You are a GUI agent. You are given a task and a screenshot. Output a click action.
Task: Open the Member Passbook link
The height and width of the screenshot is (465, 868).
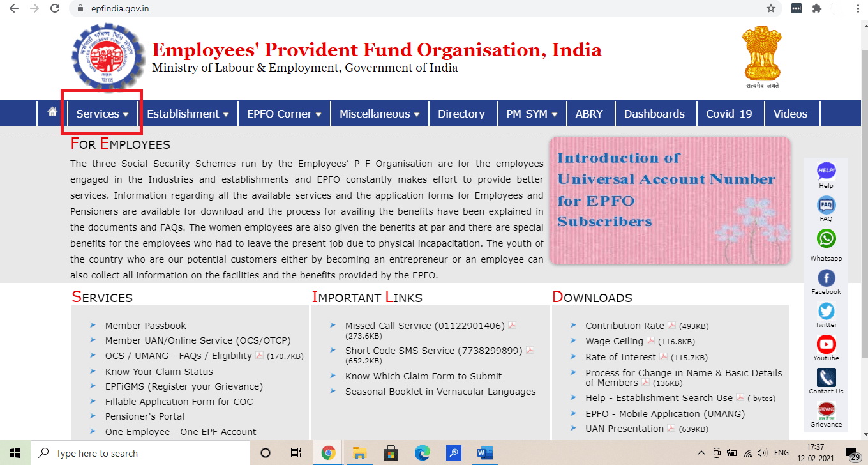coord(146,325)
